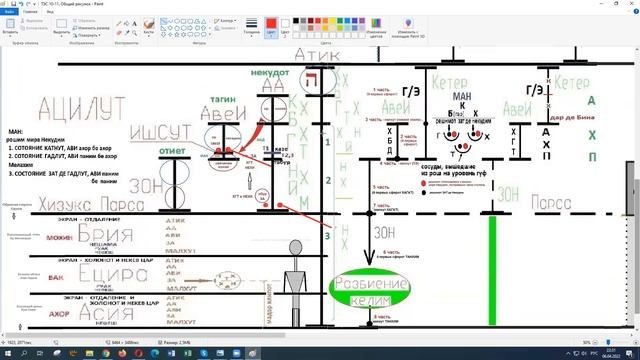Open Customize Quick Access Toolbar arrow
The width and height of the screenshot is (640, 360).
[x=35, y=4]
